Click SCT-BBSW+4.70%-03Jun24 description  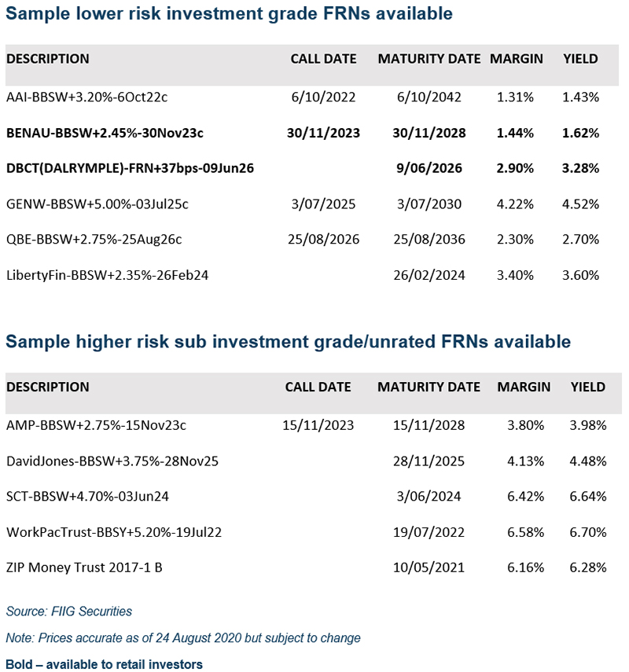click(x=87, y=496)
